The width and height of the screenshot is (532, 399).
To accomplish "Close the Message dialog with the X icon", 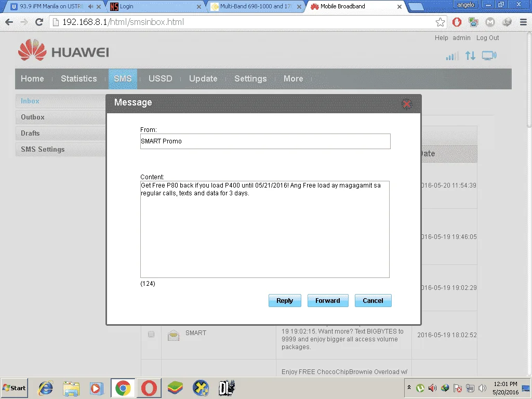I will (406, 104).
